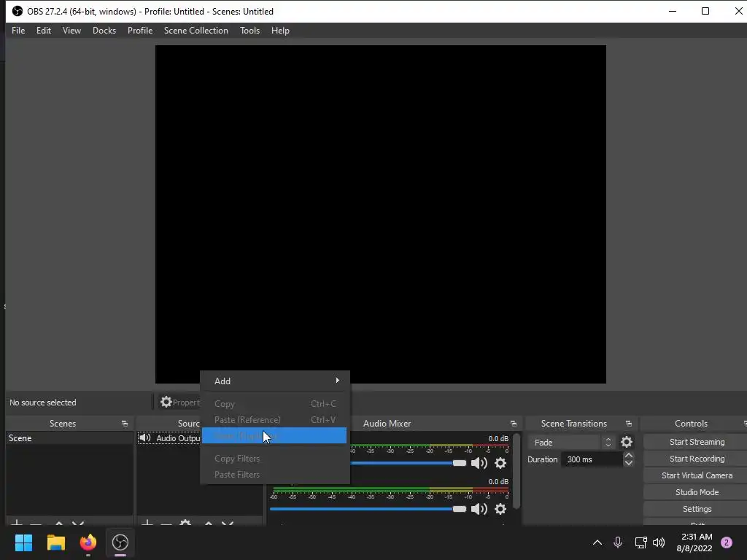Click the Properties gear button
This screenshot has height=560, width=747.
click(179, 402)
